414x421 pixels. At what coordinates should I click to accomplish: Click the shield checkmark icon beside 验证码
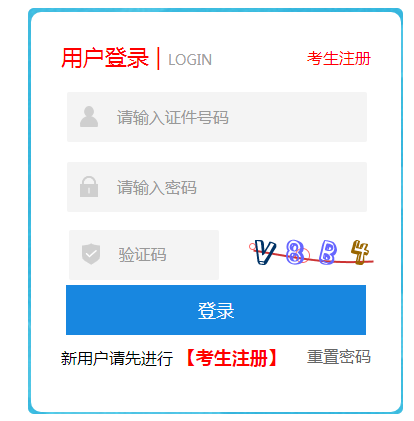pos(91,254)
